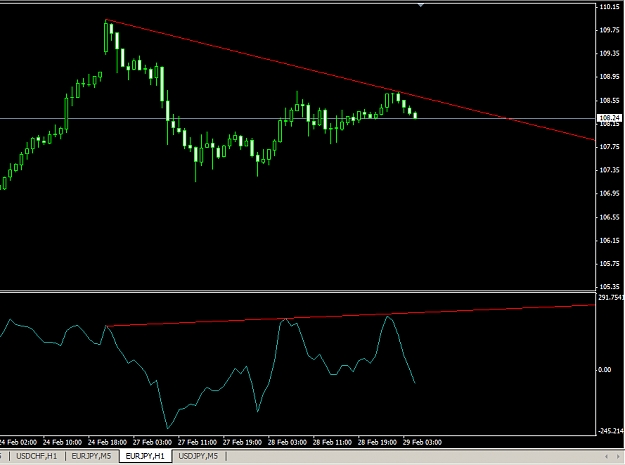625x465 pixels.
Task: Click the 106.95 price scale label
Action: tap(609, 194)
